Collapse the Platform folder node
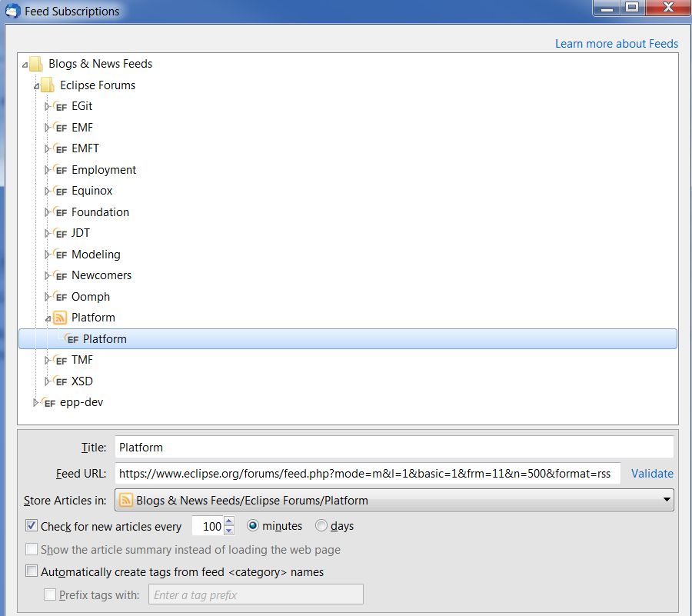Image resolution: width=692 pixels, height=616 pixels. pos(48,318)
